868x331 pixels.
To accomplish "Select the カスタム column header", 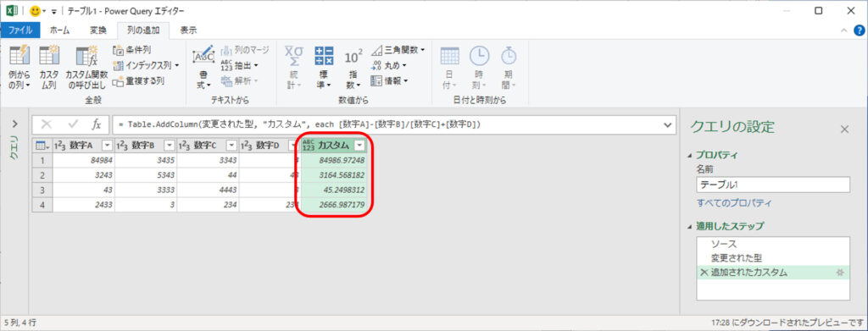I will click(x=333, y=146).
